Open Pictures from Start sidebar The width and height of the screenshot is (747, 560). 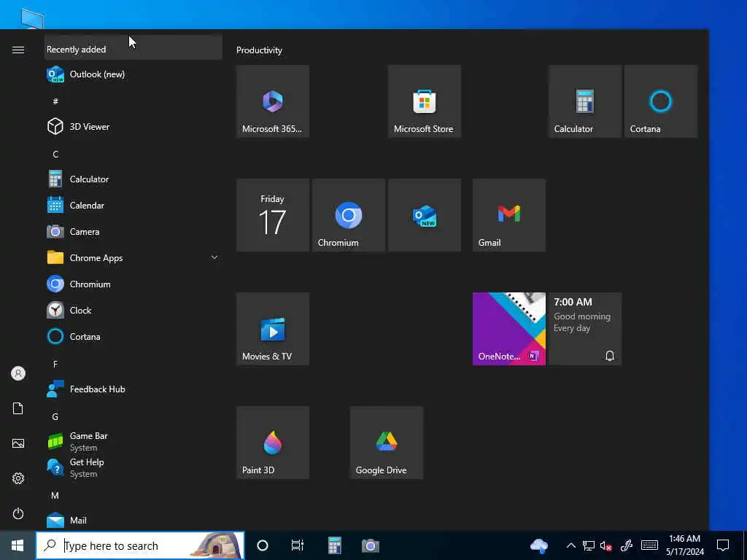pyautogui.click(x=18, y=443)
